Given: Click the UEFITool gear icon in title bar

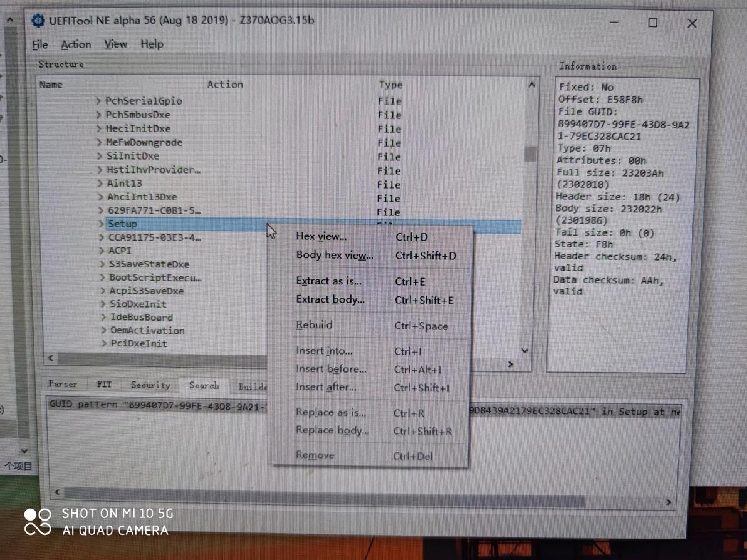Looking at the screenshot, I should pyautogui.click(x=38, y=21).
